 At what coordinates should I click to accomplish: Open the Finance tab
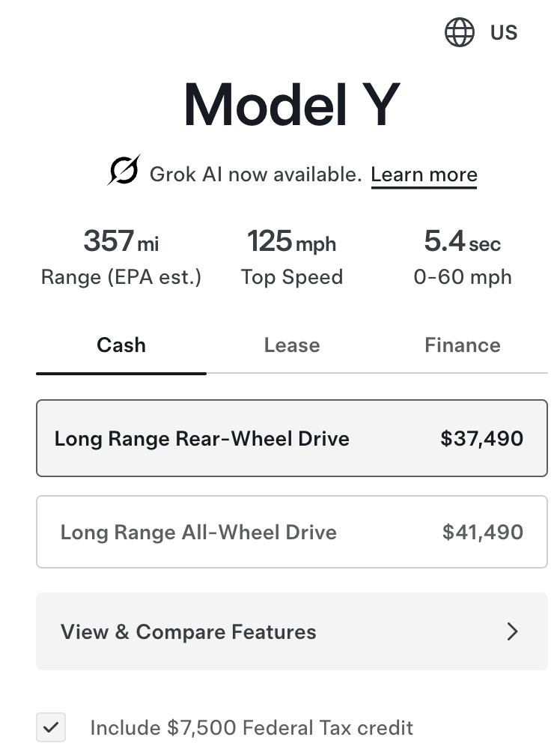pyautogui.click(x=462, y=345)
